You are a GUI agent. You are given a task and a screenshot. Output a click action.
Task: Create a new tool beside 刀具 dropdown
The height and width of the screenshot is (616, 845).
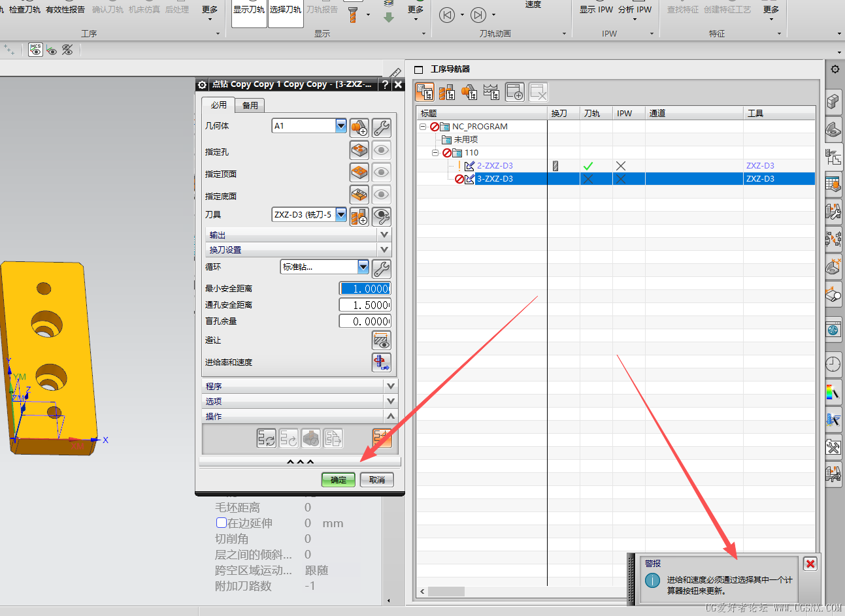click(359, 216)
